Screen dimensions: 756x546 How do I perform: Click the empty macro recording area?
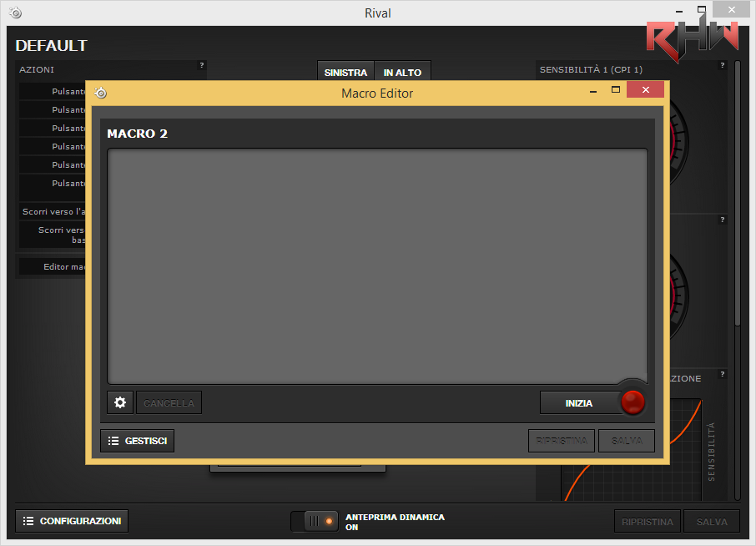tap(377, 266)
